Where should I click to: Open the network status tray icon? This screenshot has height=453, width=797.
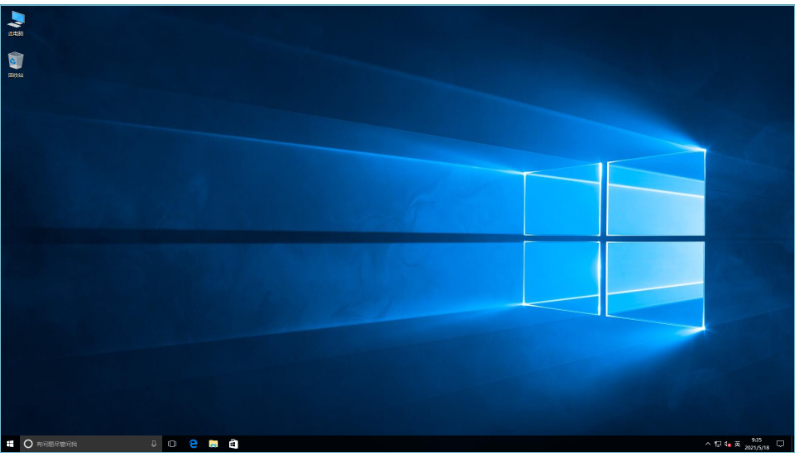tap(718, 443)
